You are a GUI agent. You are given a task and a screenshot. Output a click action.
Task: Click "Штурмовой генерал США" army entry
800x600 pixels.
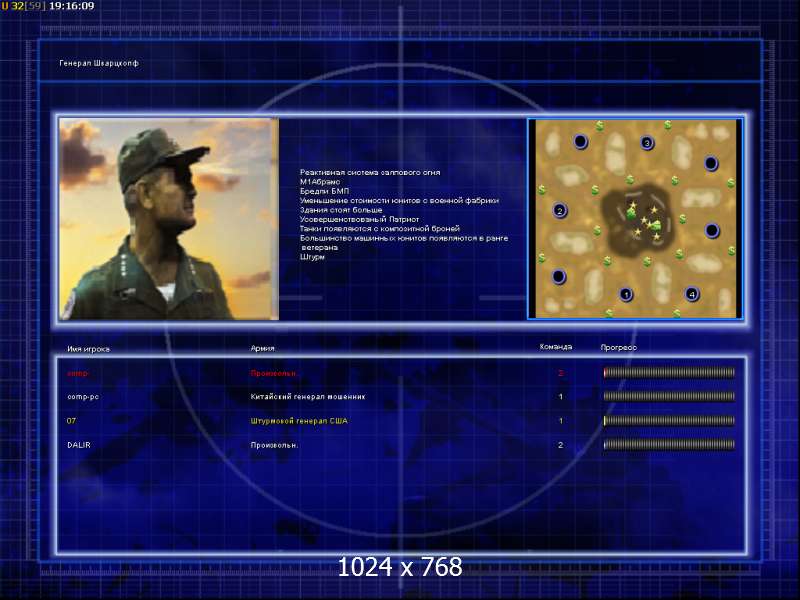point(299,421)
